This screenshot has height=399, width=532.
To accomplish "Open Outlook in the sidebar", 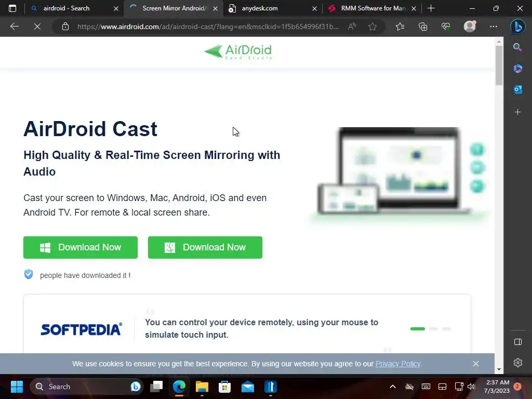I will (x=518, y=89).
